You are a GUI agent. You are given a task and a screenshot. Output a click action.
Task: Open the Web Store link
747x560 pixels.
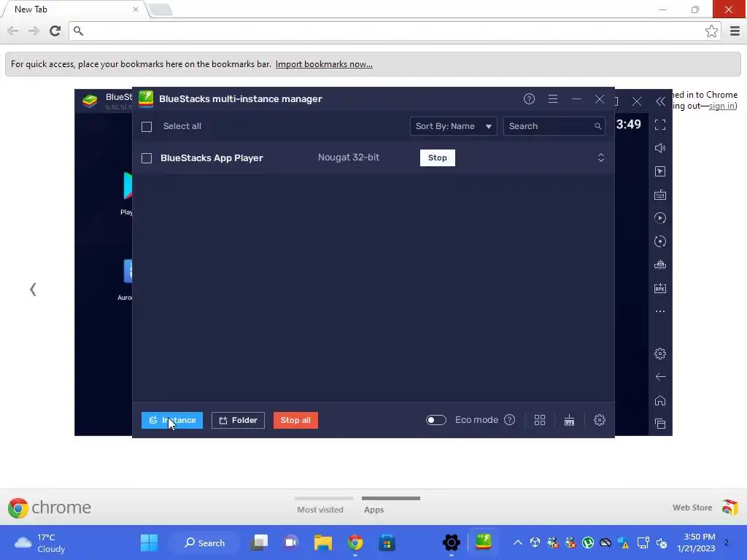pyautogui.click(x=705, y=507)
